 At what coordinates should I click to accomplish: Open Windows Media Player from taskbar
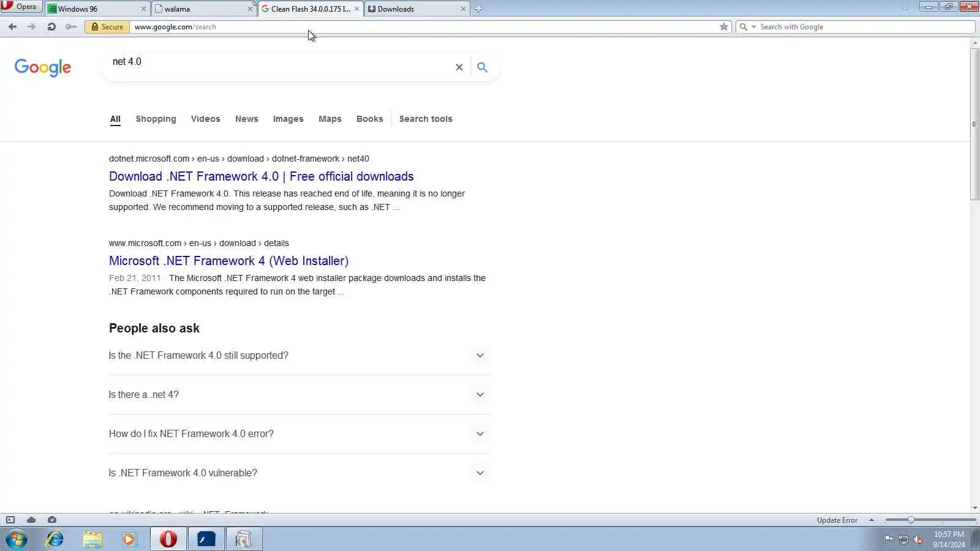(129, 539)
